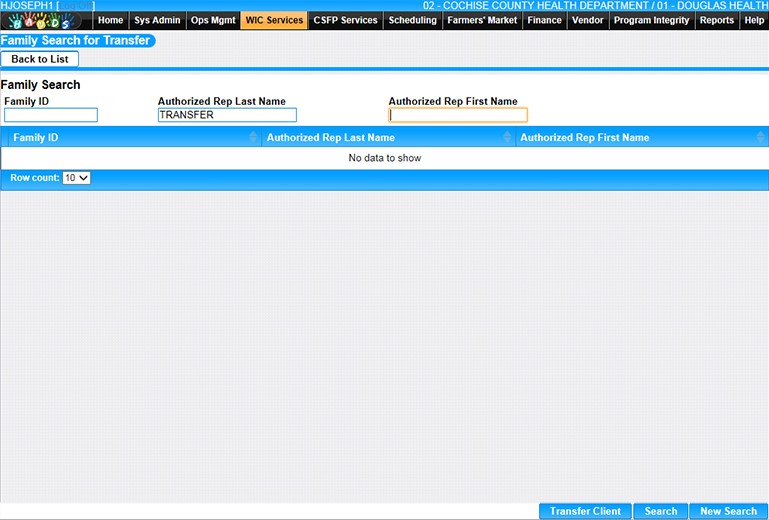Start a New Search
The width and height of the screenshot is (769, 520).
(728, 511)
